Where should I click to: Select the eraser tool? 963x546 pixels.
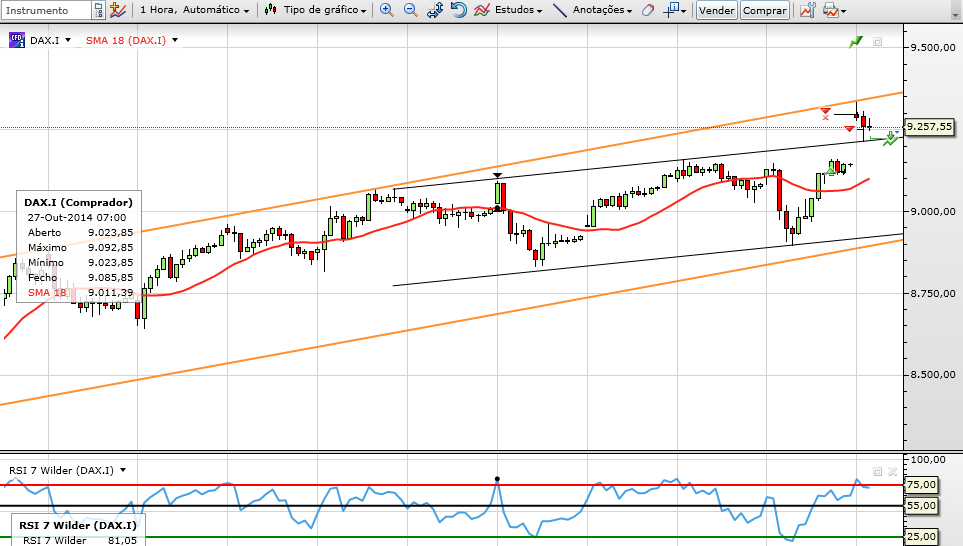[x=647, y=10]
